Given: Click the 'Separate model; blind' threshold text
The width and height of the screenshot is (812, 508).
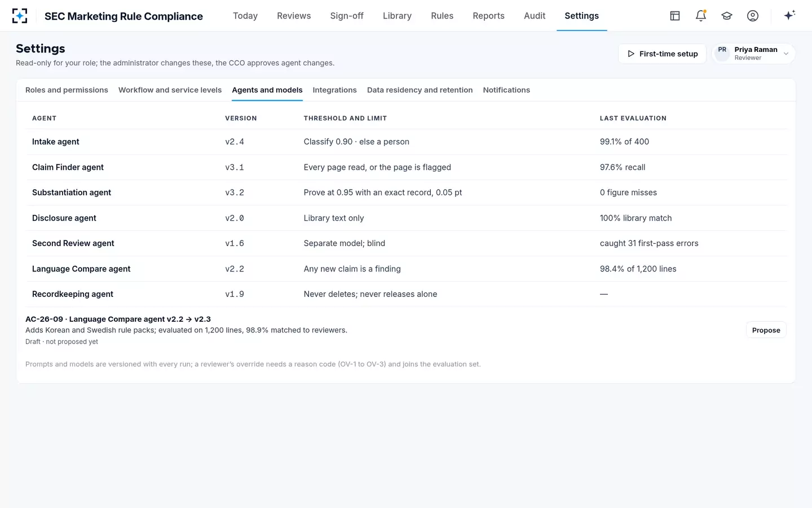Looking at the screenshot, I should pyautogui.click(x=345, y=243).
